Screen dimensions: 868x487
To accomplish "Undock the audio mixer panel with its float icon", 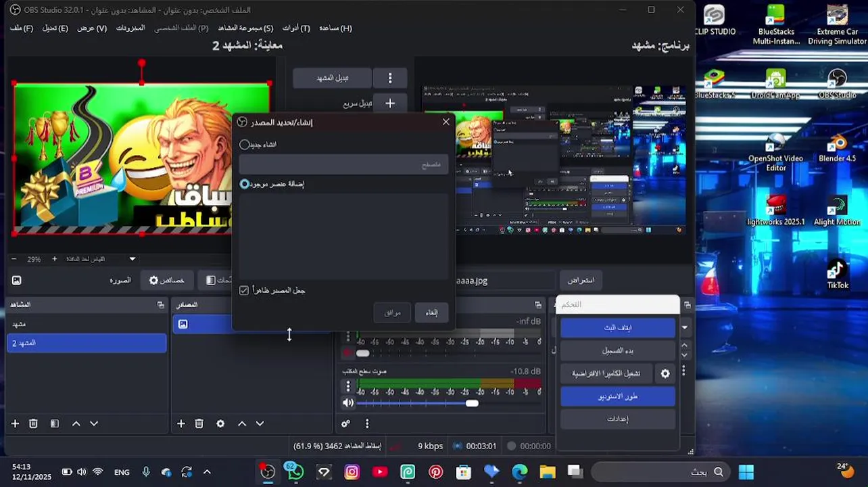I will pos(538,305).
